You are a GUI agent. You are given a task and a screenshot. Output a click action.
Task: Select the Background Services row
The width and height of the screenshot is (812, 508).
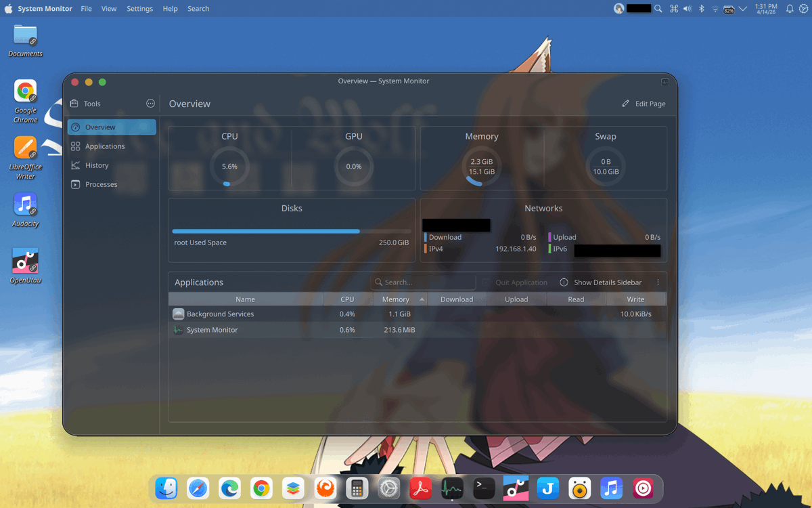coord(417,314)
